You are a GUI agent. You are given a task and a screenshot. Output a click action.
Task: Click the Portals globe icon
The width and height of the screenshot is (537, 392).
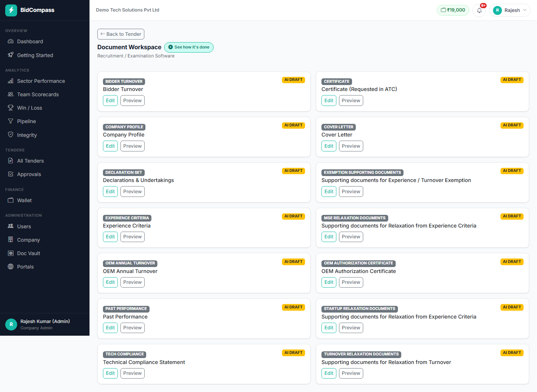coord(10,267)
